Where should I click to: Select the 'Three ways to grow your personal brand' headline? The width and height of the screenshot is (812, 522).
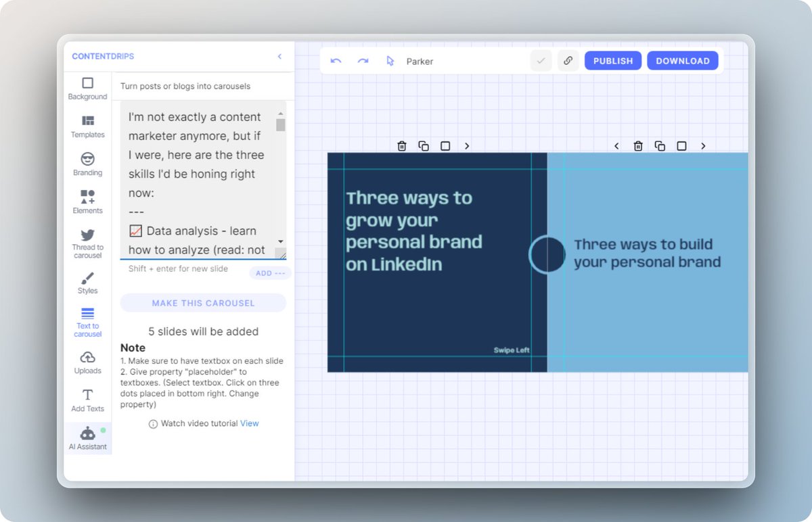pos(414,231)
